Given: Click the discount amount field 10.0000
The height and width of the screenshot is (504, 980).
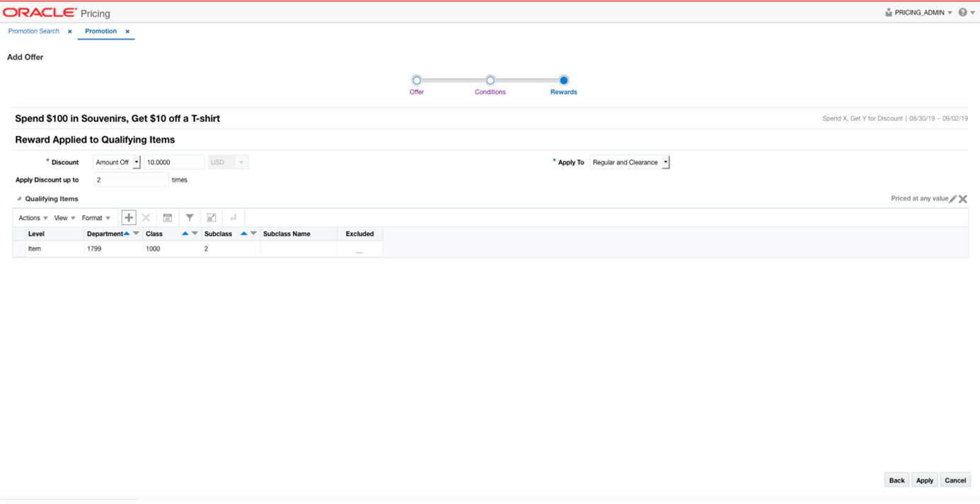Looking at the screenshot, I should pyautogui.click(x=174, y=162).
